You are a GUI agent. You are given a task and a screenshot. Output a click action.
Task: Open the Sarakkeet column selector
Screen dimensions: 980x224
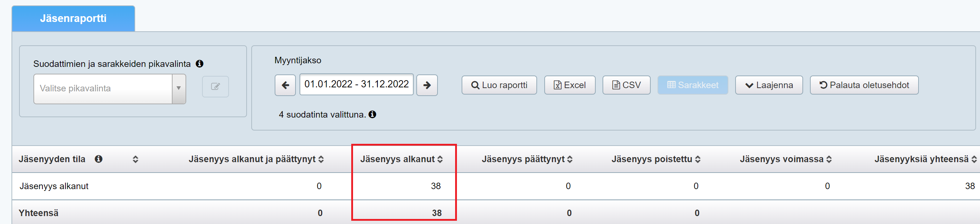pos(692,85)
